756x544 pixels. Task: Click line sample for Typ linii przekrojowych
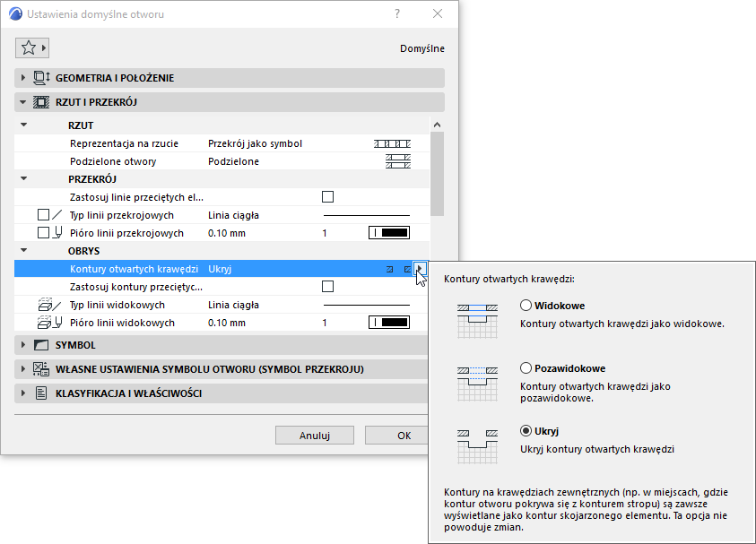367,215
